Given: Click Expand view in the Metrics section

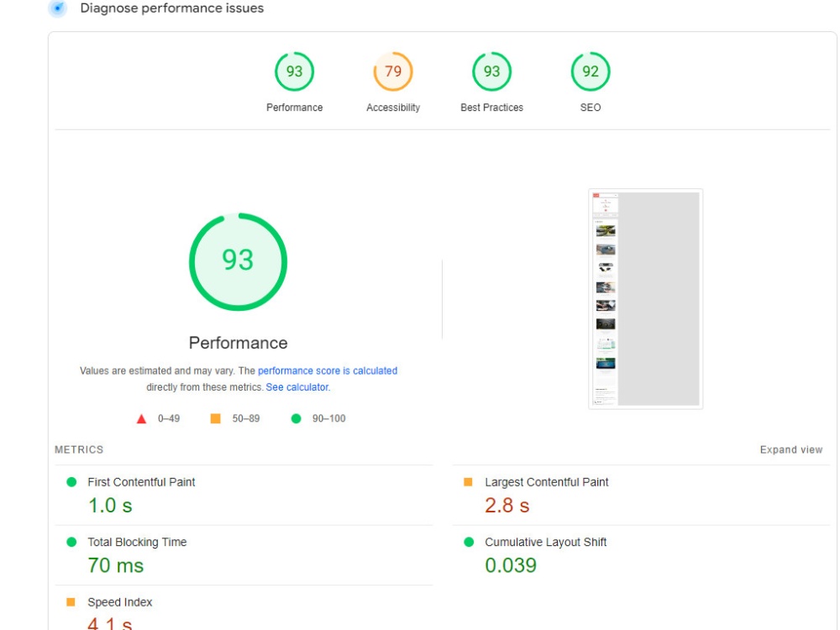Looking at the screenshot, I should coord(790,449).
